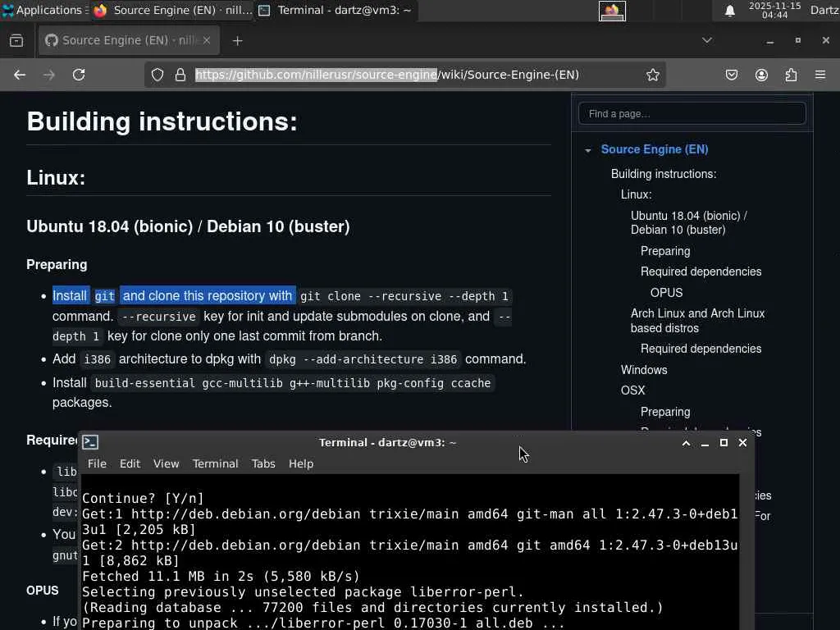840x630 pixels.
Task: Click the 'dpkg --add-architecture i386' code text
Action: pos(363,359)
